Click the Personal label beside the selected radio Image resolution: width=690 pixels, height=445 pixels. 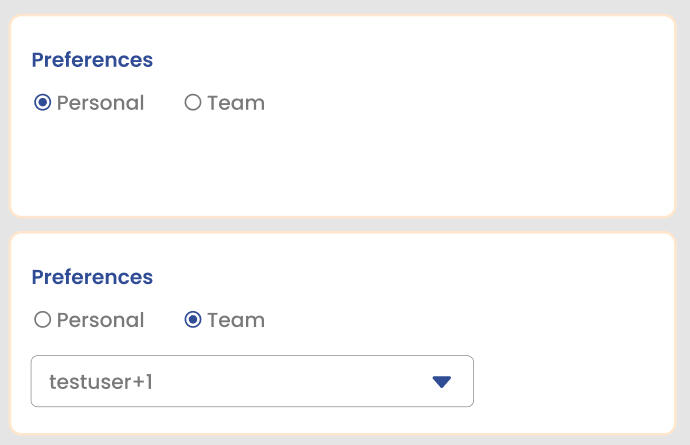coord(100,103)
